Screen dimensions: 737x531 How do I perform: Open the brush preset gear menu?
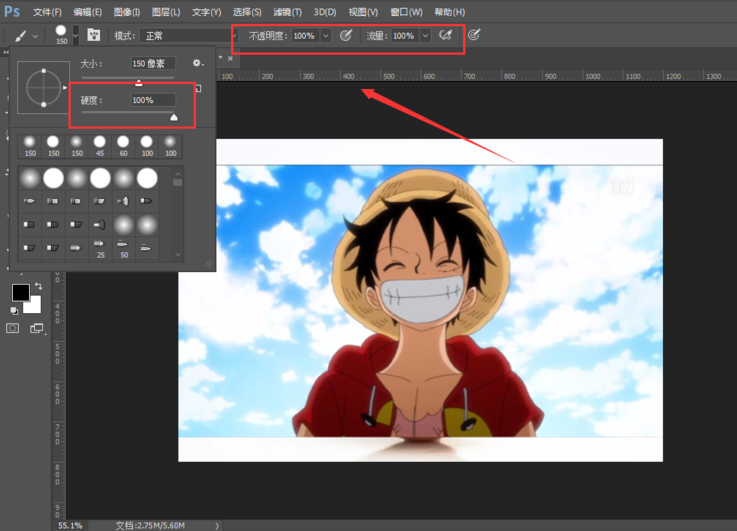click(197, 63)
